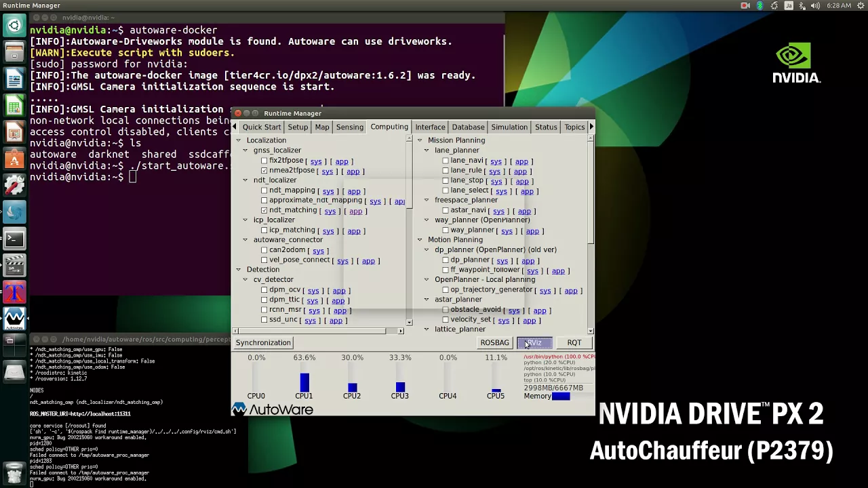Show the 6:28 AM clock menu
868x488 pixels.
click(838, 5)
